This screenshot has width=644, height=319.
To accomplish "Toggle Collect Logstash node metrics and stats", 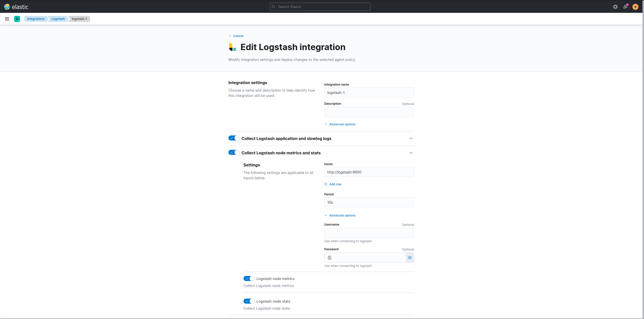I will tap(234, 153).
